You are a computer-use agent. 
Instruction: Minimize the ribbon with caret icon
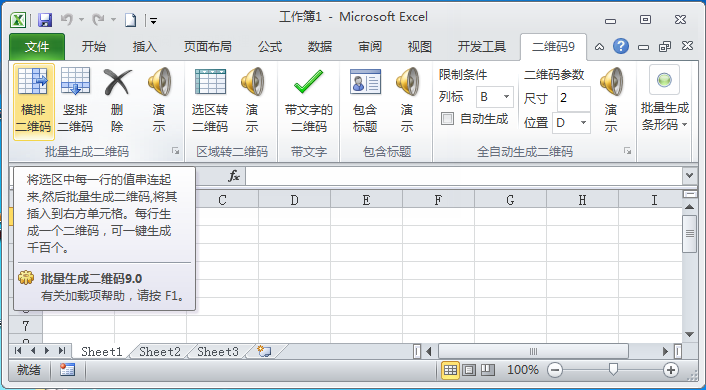coord(599,47)
